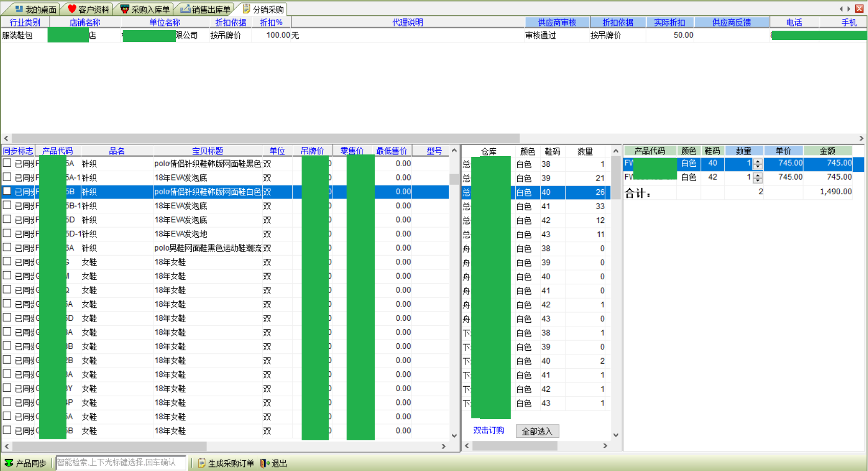Click stock panel horizontal scroll right arrow
This screenshot has width=868, height=471.
pyautogui.click(x=605, y=446)
